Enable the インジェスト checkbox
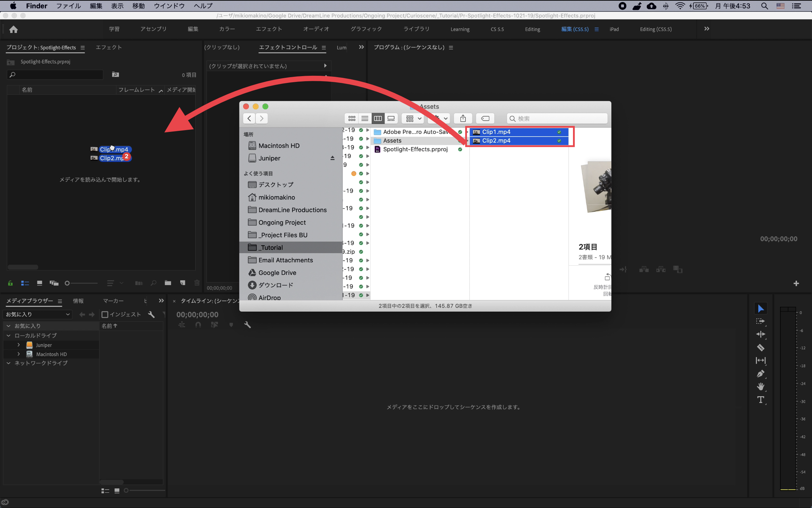Screen dimensions: 812x508 [x=105, y=314]
